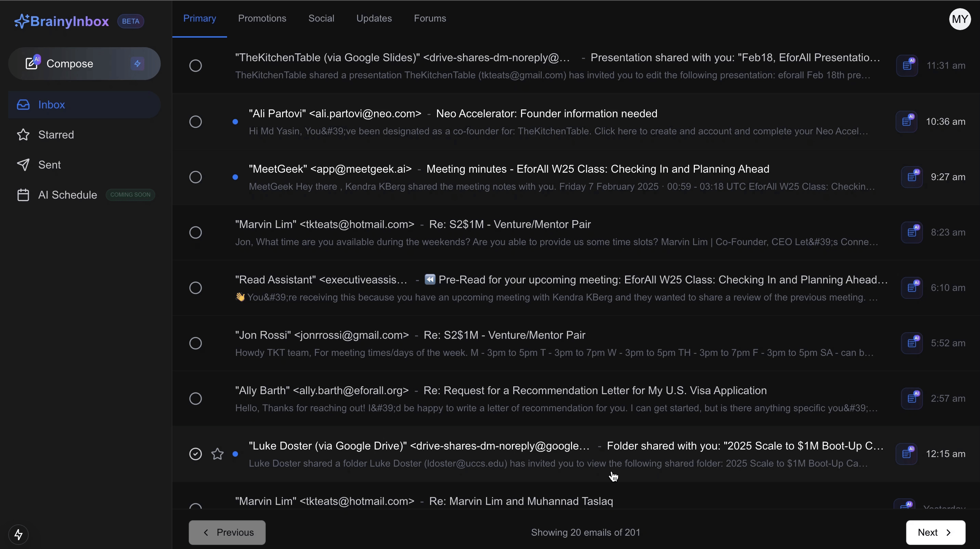The image size is (980, 549).
Task: Open the MeetGeek meeting minutes email subject
Action: point(598,169)
